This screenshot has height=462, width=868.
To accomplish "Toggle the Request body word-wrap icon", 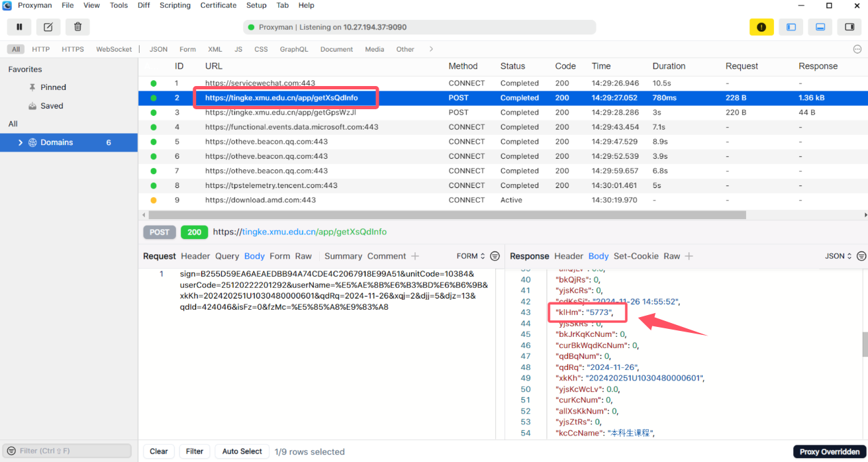I will tap(495, 256).
